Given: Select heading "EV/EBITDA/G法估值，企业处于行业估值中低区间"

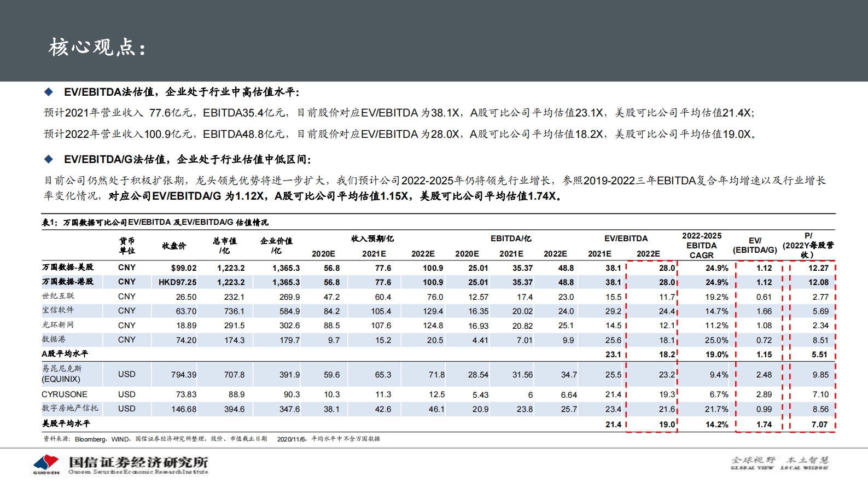Looking at the screenshot, I should click(x=188, y=159).
